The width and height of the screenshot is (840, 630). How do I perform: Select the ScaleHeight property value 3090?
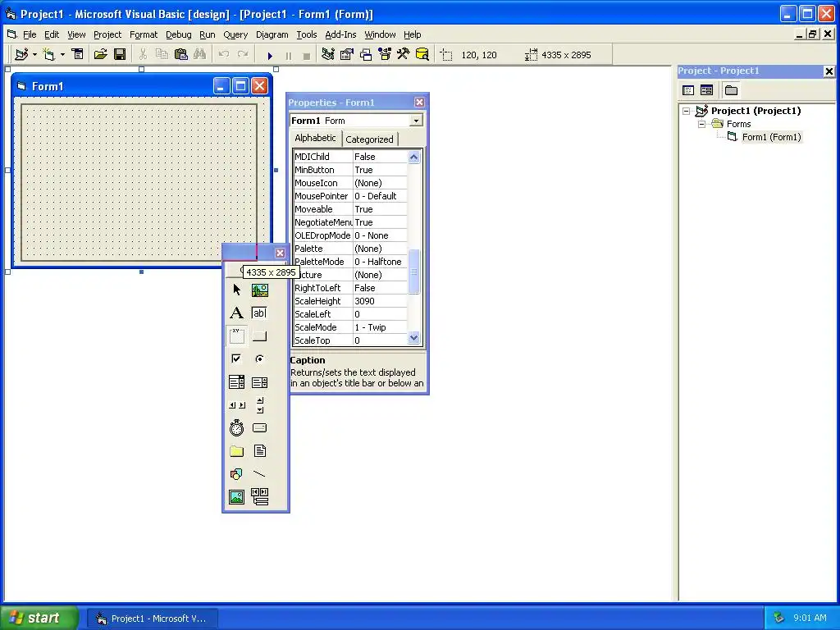pyautogui.click(x=380, y=301)
